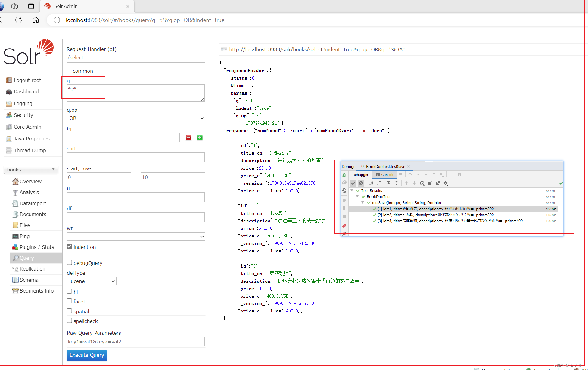This screenshot has height=370, width=588.
Task: Open debugger settings with the gear icon
Action: coord(446,183)
